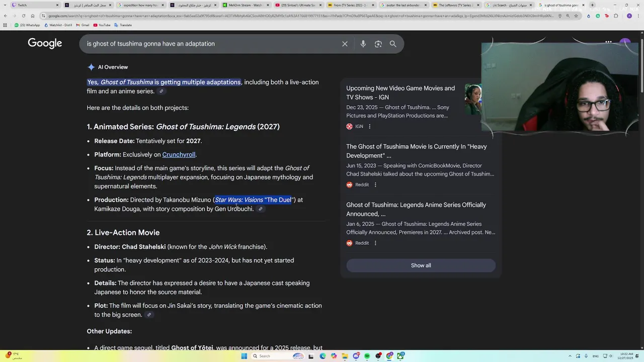Open the Windows Start menu
Screen dimensions: 644x362
244,356
